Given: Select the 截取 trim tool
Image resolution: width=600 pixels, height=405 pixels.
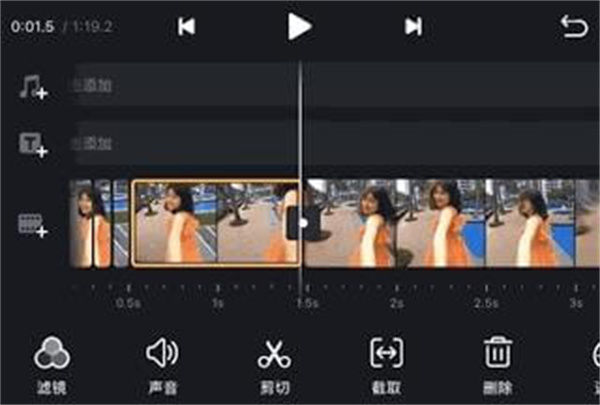Looking at the screenshot, I should coord(386,366).
